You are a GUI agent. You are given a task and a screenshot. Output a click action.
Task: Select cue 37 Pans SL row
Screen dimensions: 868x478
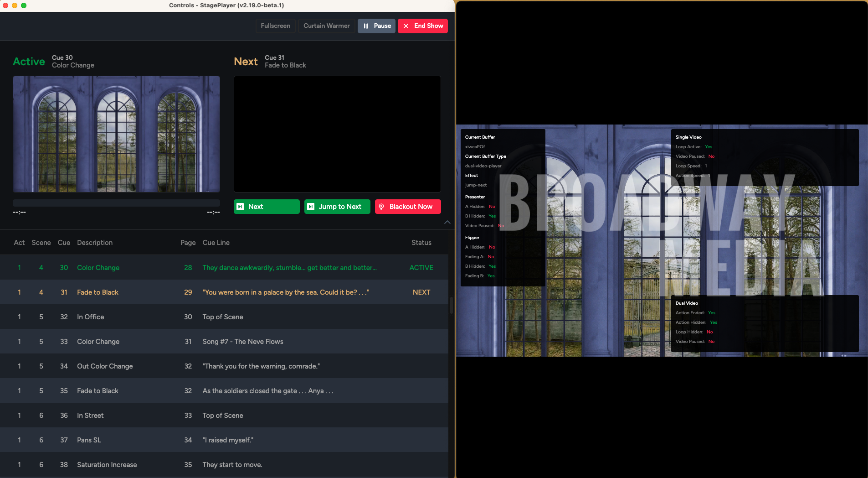(x=224, y=440)
